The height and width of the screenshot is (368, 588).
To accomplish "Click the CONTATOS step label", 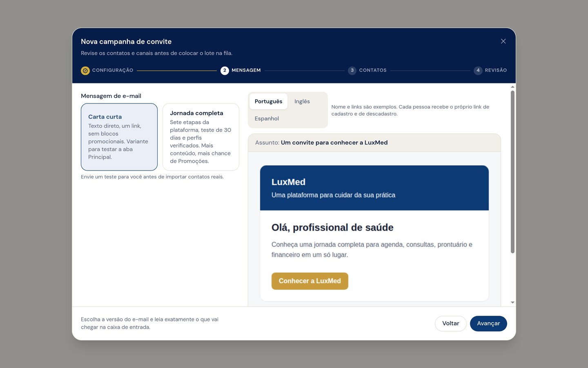I will tap(373, 70).
